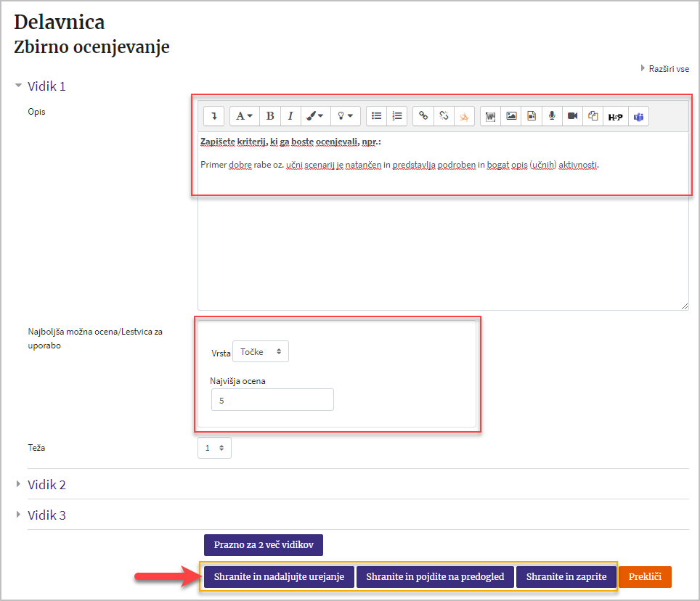Open the lightbulb highlight menu

345,116
